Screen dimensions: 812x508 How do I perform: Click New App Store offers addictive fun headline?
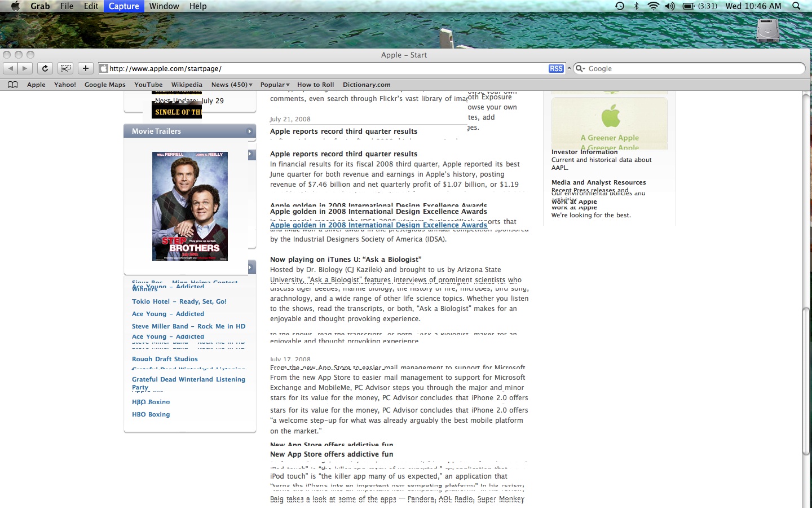click(x=332, y=454)
